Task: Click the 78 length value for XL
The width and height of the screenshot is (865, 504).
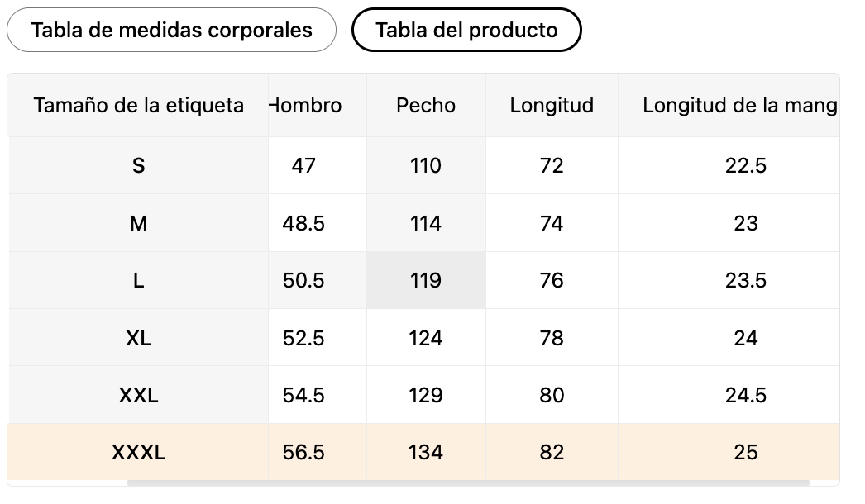Action: point(552,339)
